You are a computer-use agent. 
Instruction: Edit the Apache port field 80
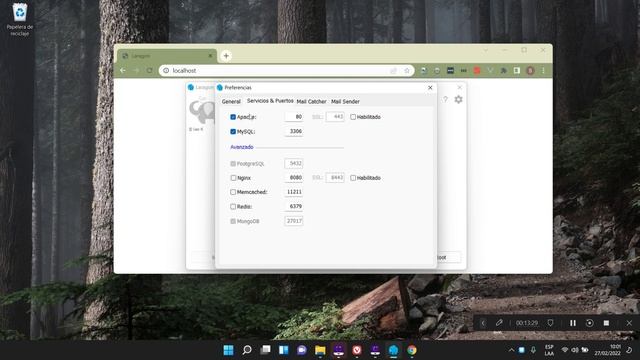point(293,117)
